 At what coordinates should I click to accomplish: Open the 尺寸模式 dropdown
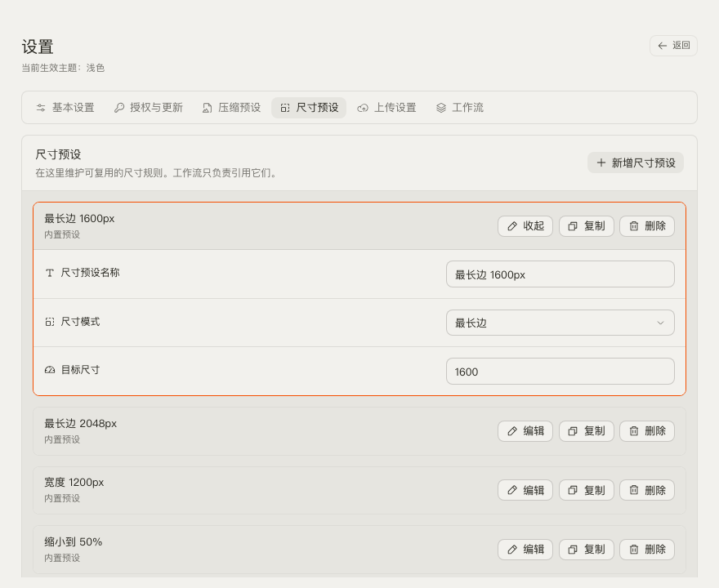(x=560, y=323)
